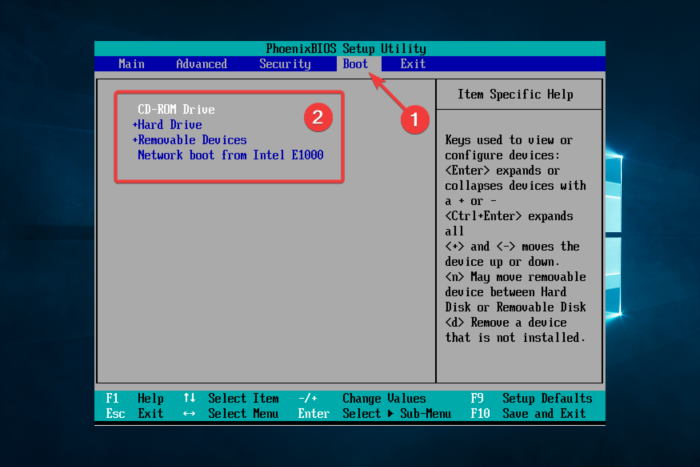Select Removable Devices boot entry

pyautogui.click(x=192, y=140)
